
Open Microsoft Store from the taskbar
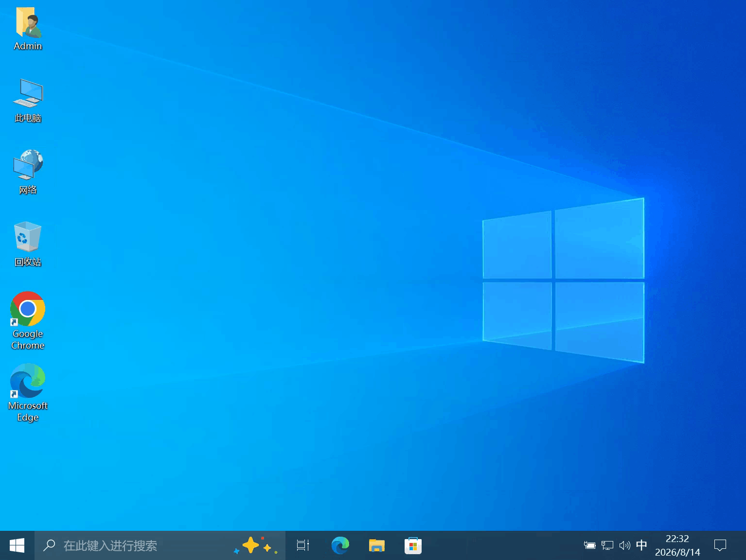413,545
